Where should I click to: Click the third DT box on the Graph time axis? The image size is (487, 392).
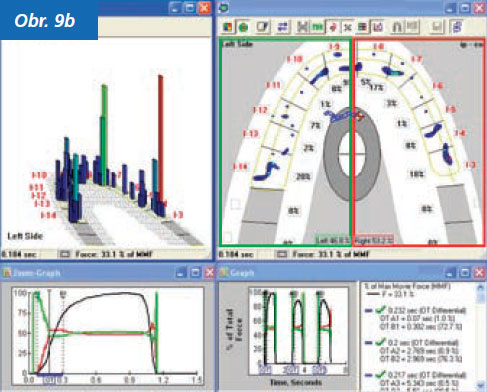(x=320, y=370)
